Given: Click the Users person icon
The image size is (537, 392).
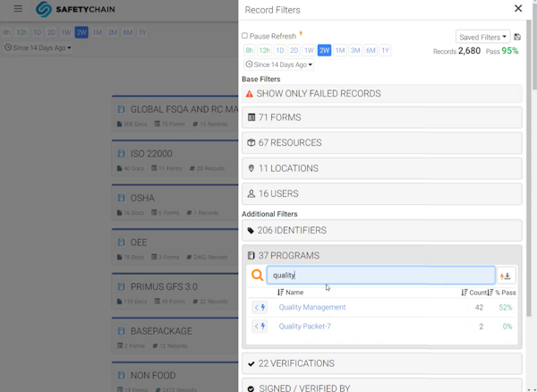Looking at the screenshot, I should (x=251, y=194).
